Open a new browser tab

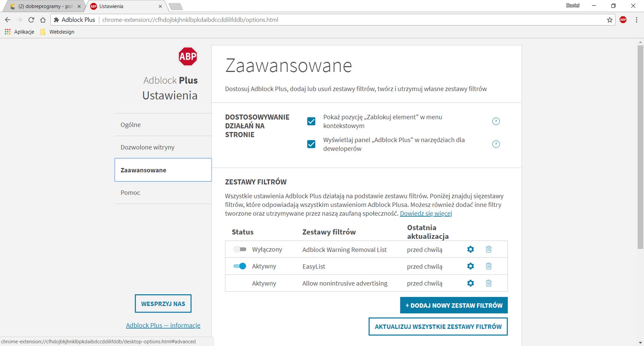[x=176, y=6]
